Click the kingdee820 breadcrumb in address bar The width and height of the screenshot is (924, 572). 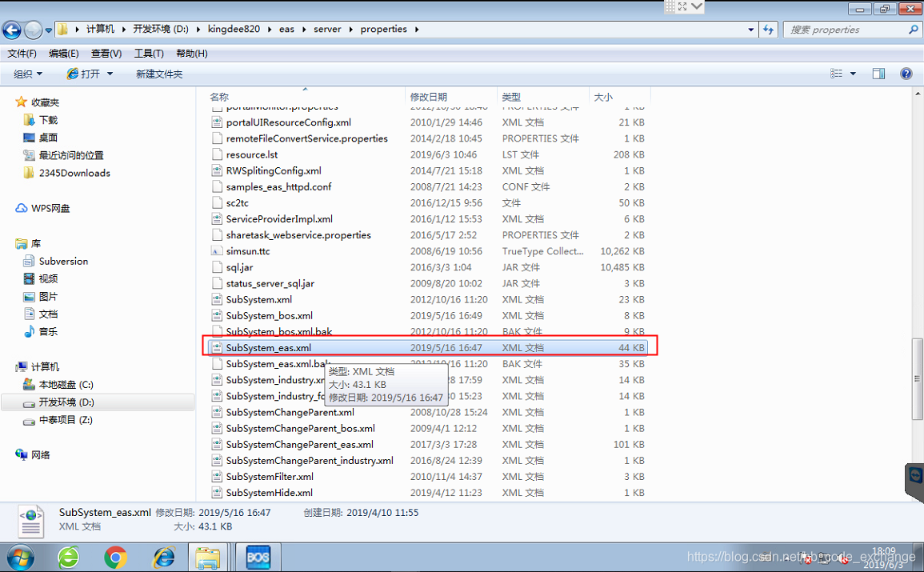[x=234, y=30]
